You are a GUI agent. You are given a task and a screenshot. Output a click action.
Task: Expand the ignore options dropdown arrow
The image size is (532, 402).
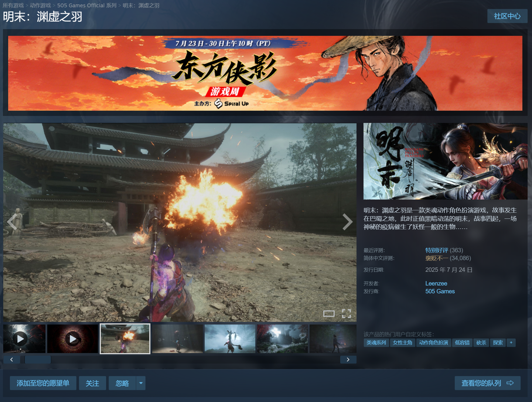pos(141,383)
